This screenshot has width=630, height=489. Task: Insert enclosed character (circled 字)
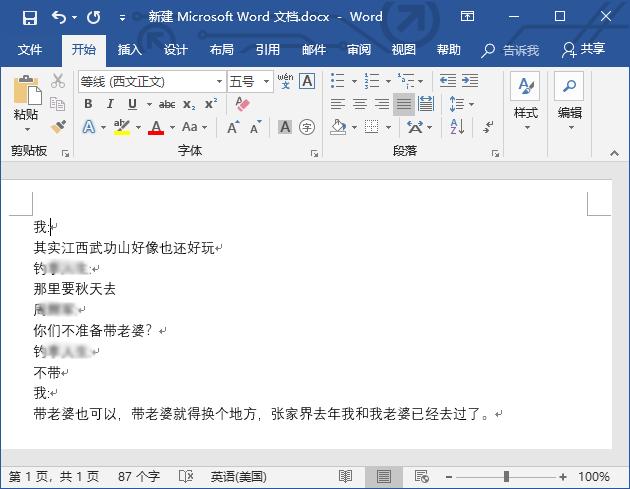tap(307, 127)
